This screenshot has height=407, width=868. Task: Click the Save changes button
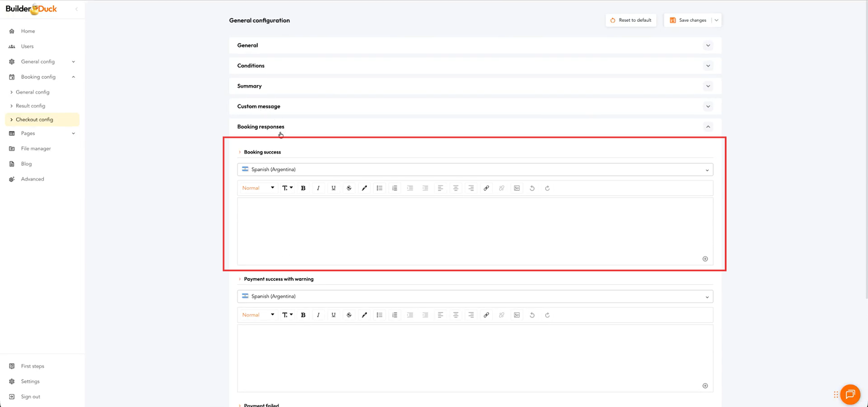[x=688, y=21]
